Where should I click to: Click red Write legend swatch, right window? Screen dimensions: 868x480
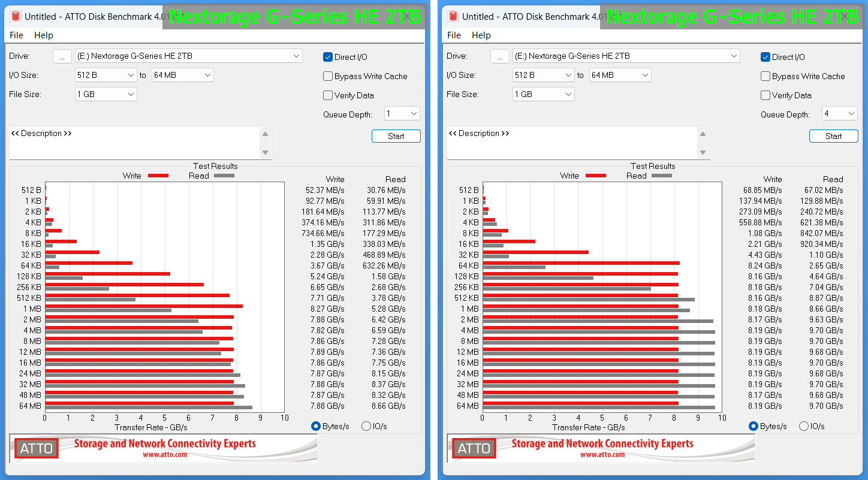tap(596, 176)
